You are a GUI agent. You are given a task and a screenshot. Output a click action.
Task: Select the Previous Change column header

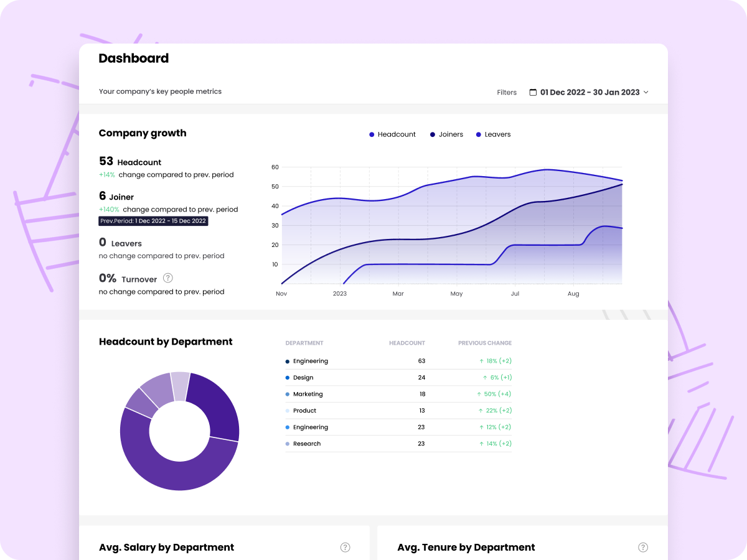pos(485,343)
